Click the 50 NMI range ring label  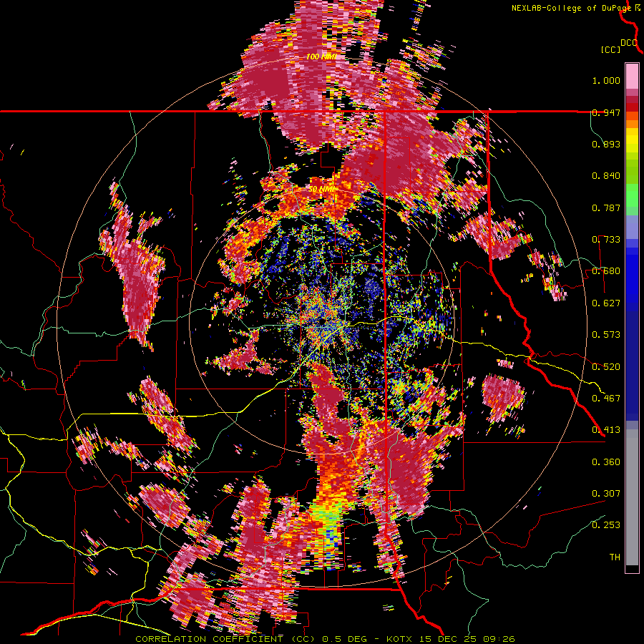(x=321, y=190)
